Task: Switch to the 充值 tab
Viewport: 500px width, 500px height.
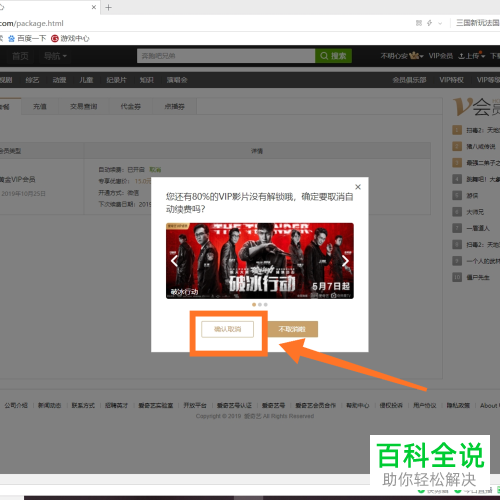Action: tap(40, 106)
